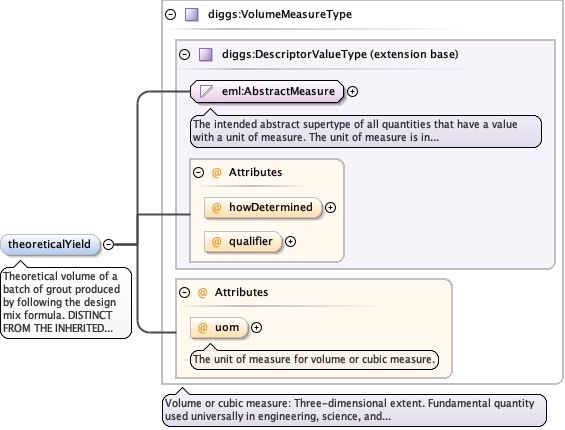Click the @ icon beside uom

click(203, 328)
